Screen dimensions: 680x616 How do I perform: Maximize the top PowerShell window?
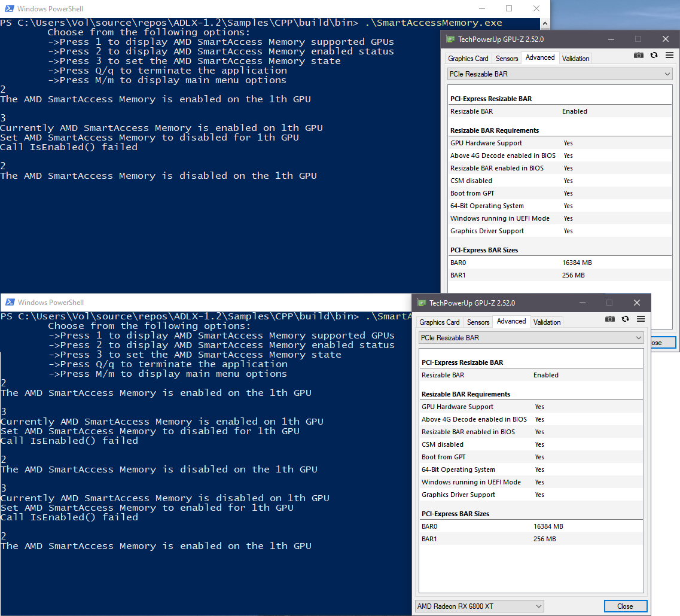[509, 8]
